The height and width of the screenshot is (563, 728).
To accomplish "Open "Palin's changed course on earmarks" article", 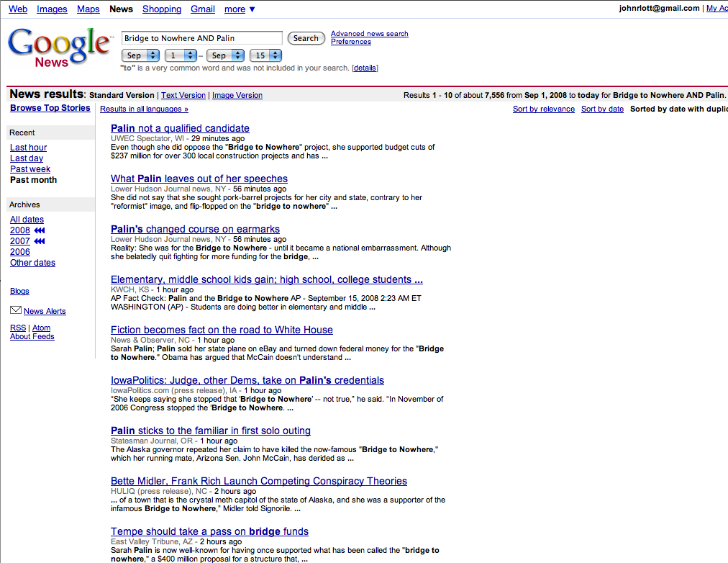I will coord(196,229).
